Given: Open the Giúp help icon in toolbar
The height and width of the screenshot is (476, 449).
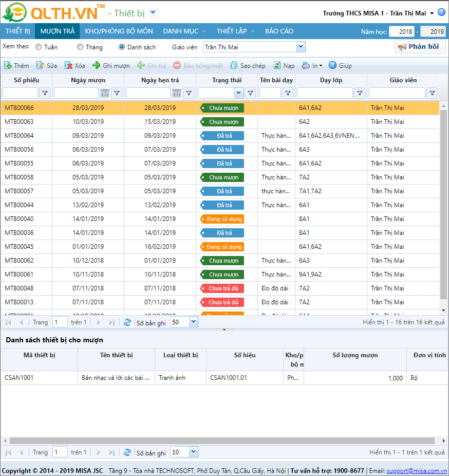Looking at the screenshot, I should [x=332, y=65].
